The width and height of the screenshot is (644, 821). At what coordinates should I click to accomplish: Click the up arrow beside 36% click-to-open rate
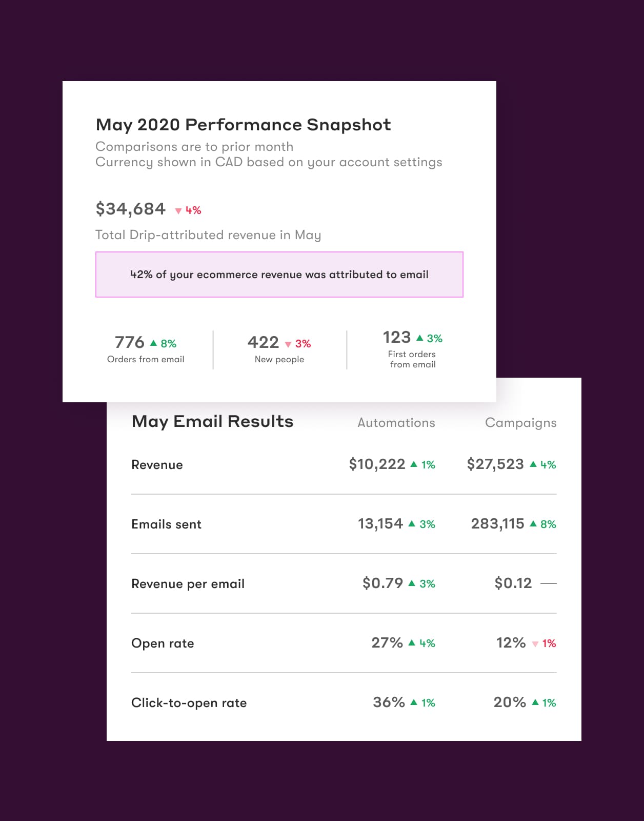coord(414,702)
